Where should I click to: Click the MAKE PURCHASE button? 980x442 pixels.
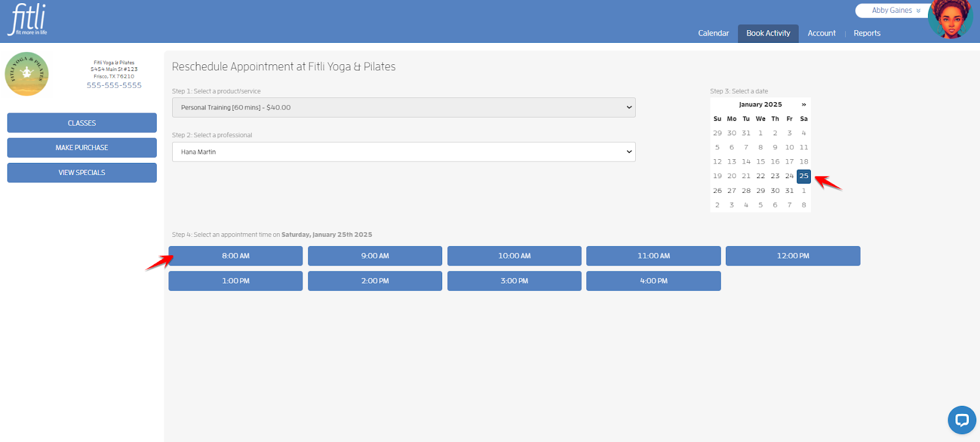[x=82, y=148]
